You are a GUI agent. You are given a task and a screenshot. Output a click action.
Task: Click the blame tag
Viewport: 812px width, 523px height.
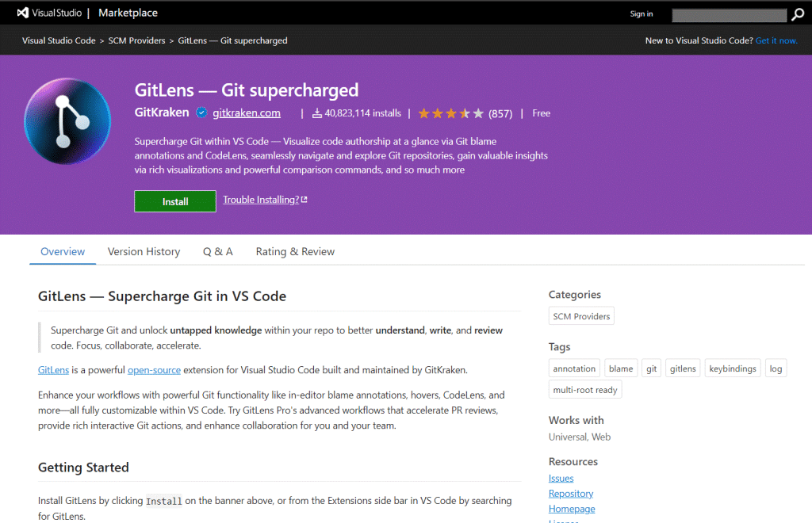coord(621,368)
